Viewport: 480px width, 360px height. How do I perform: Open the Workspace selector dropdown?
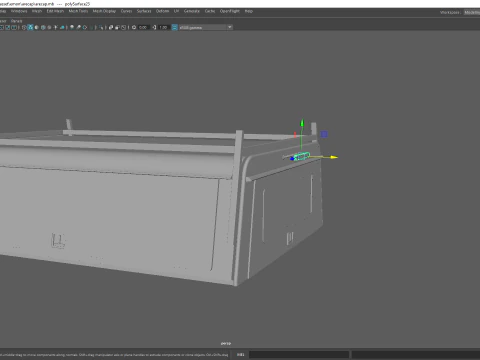pos(472,12)
